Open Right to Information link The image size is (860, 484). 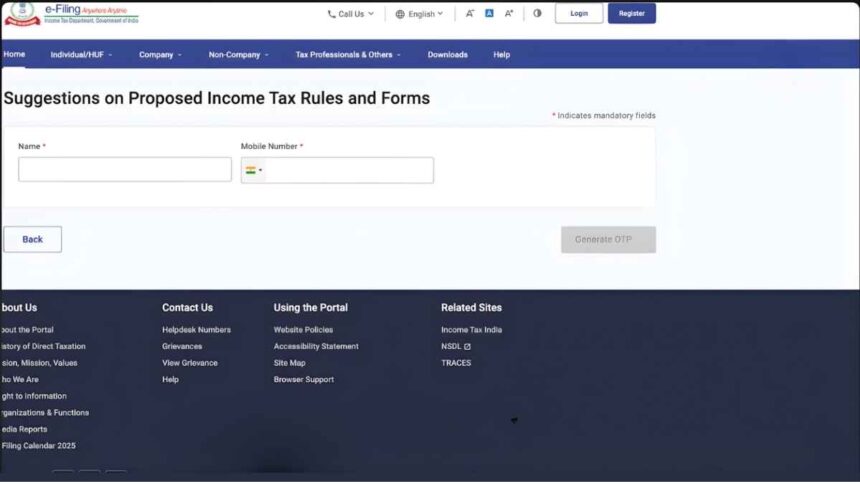(34, 396)
